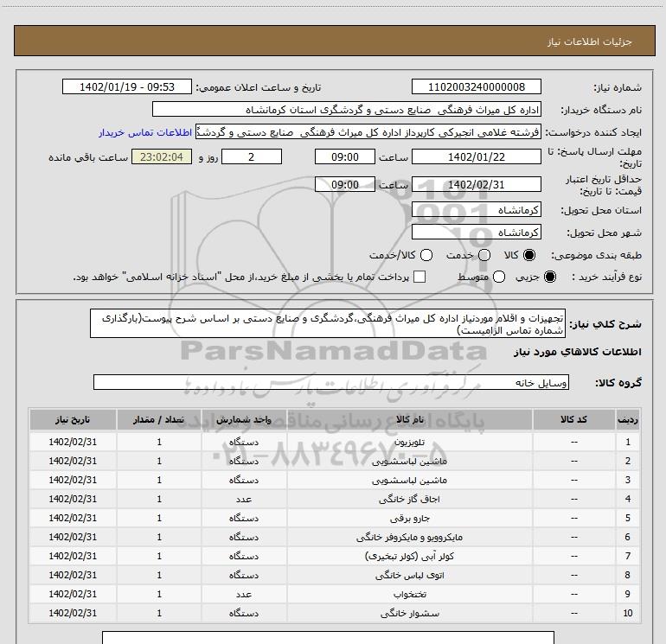Click the delivery city field کرمانشاه
The image size is (666, 644).
(476, 233)
